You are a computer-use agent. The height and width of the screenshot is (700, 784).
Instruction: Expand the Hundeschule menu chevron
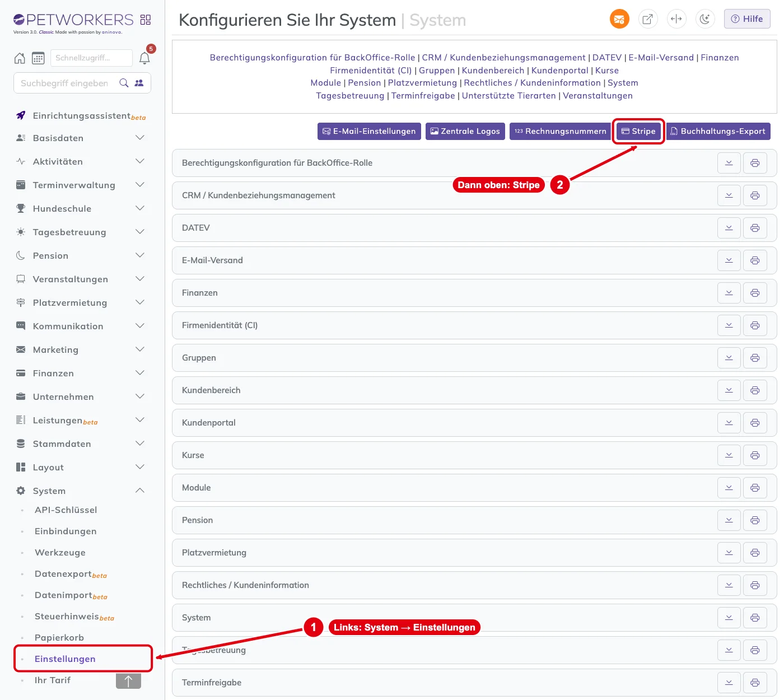140,208
